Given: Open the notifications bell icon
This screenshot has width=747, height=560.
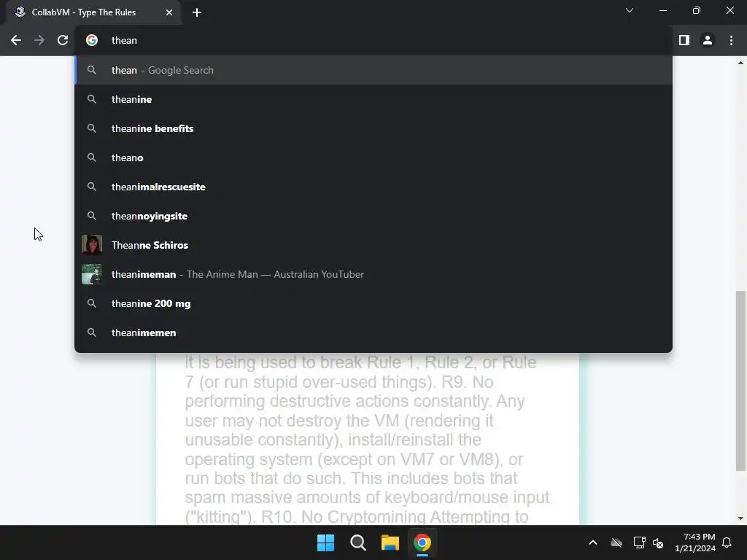Looking at the screenshot, I should (x=727, y=542).
